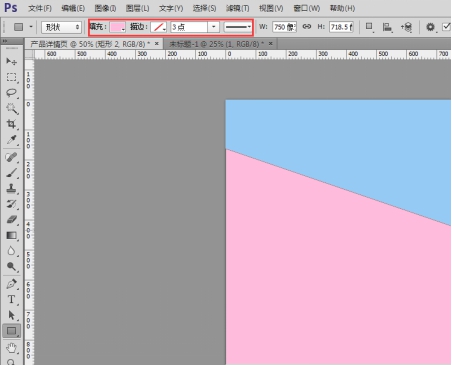Select the Blur tool

(12, 251)
